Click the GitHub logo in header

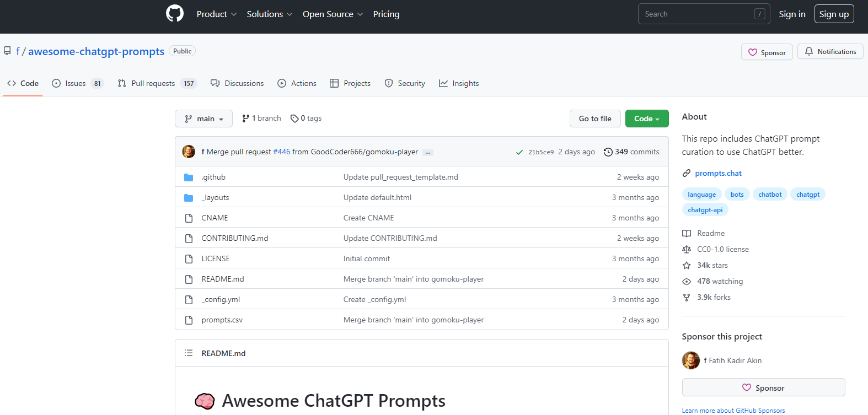[175, 14]
